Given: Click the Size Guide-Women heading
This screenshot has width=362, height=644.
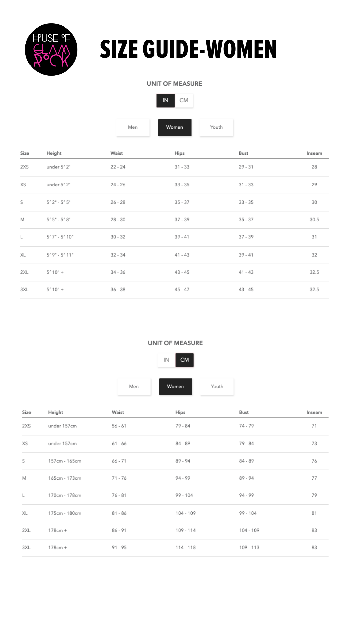Looking at the screenshot, I should click(188, 49).
